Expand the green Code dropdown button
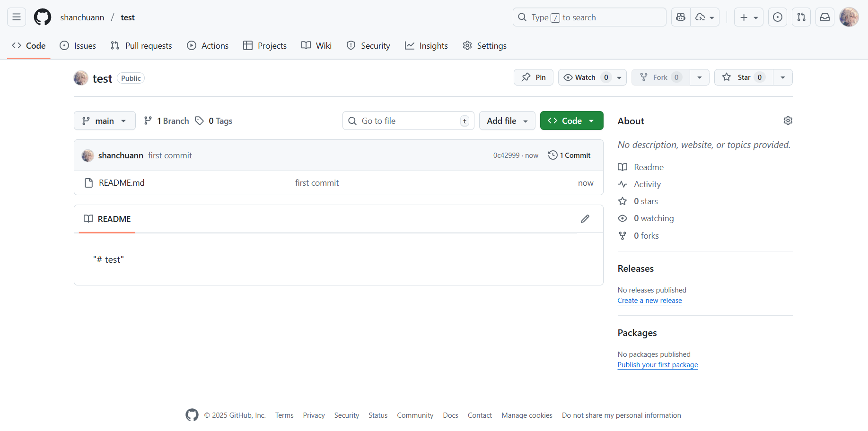This screenshot has width=868, height=431. [x=571, y=121]
